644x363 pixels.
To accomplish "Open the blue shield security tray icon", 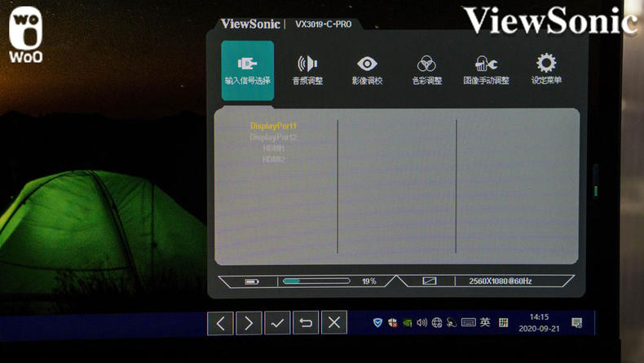I will click(x=377, y=323).
